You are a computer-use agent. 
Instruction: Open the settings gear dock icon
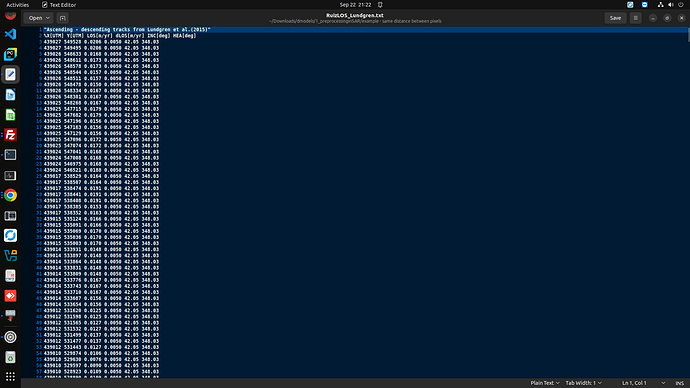click(10, 337)
